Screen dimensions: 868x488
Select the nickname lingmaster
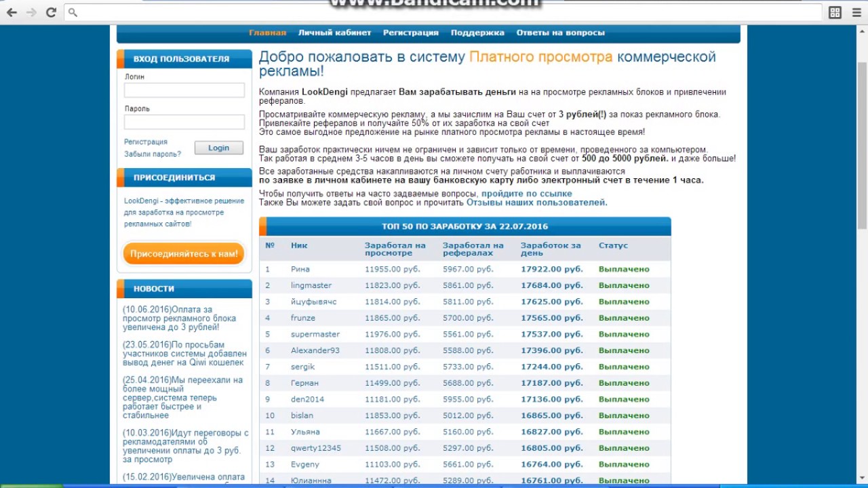311,285
